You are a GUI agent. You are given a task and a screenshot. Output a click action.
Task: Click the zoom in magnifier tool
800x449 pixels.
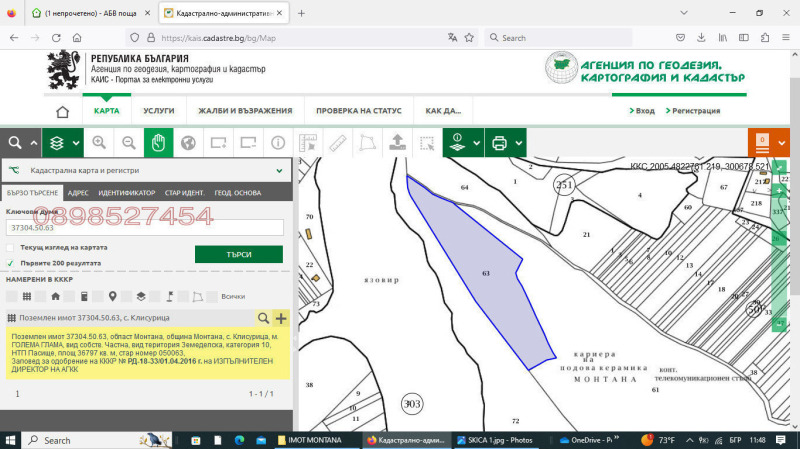[x=99, y=143]
